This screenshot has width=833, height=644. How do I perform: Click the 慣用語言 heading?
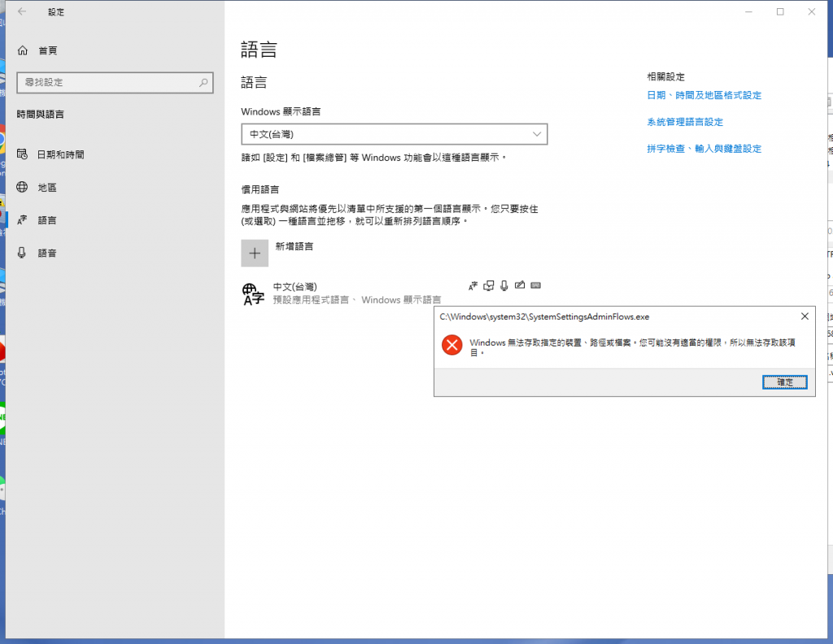tap(259, 189)
